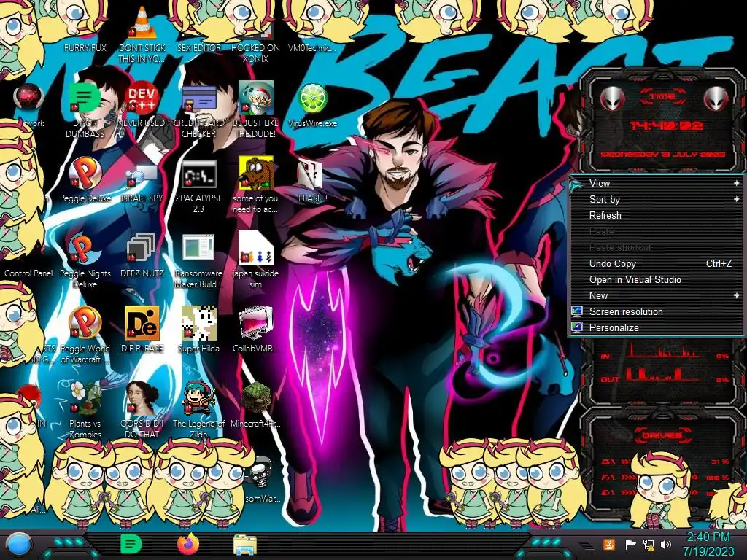
Task: Open taskbar clock showing 2:40 PM
Action: click(x=708, y=544)
